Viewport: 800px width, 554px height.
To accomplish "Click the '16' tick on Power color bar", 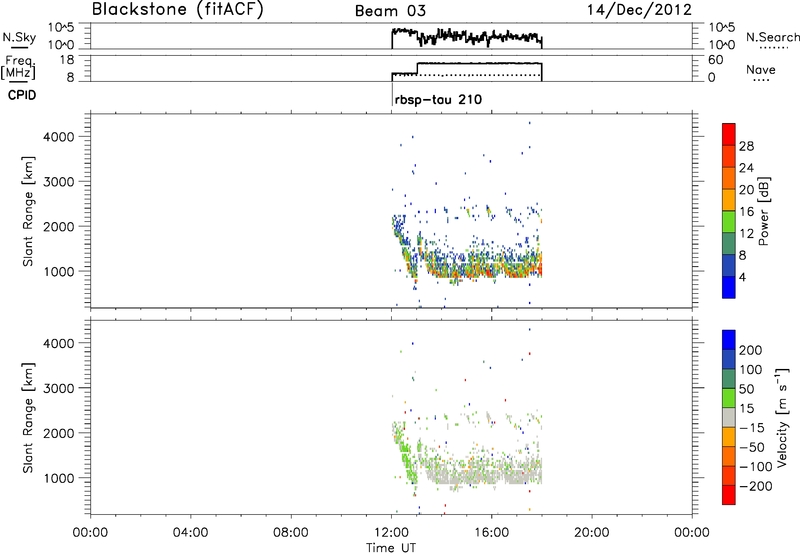I will coord(746,212).
